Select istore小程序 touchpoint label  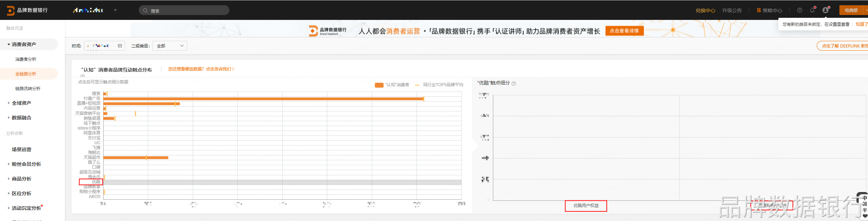[x=89, y=128]
